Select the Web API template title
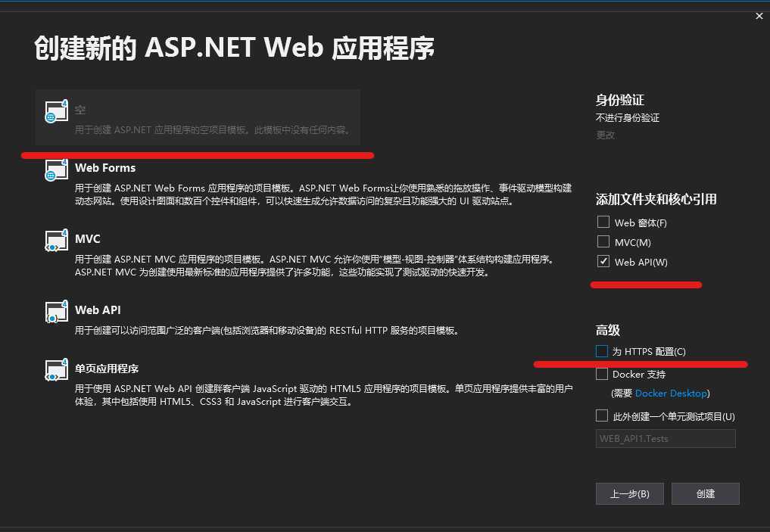770x532 pixels. [98, 310]
